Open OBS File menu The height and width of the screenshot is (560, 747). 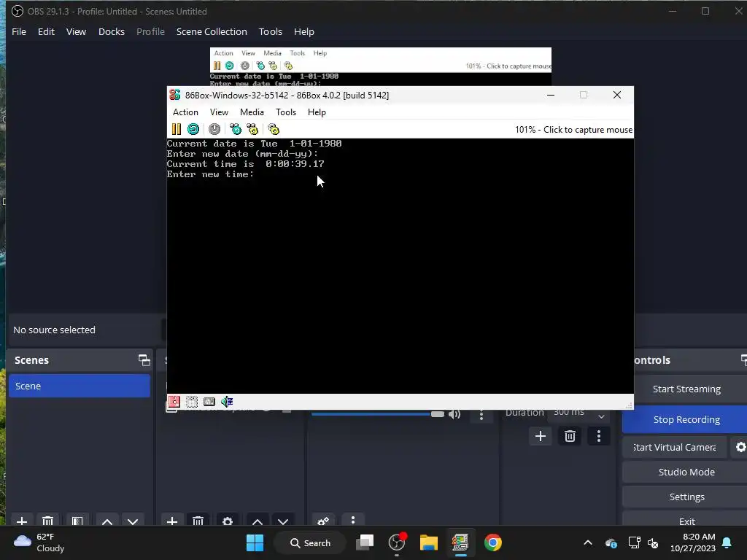[19, 31]
